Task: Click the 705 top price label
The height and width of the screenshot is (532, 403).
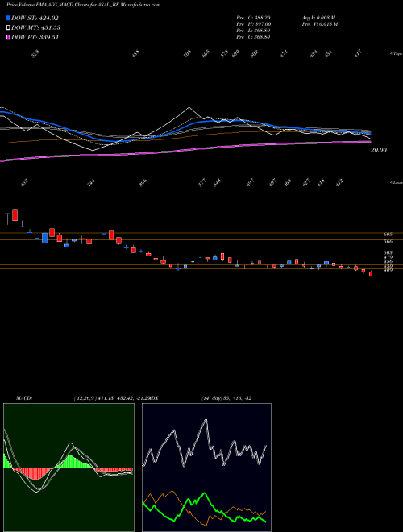Action: (187, 54)
